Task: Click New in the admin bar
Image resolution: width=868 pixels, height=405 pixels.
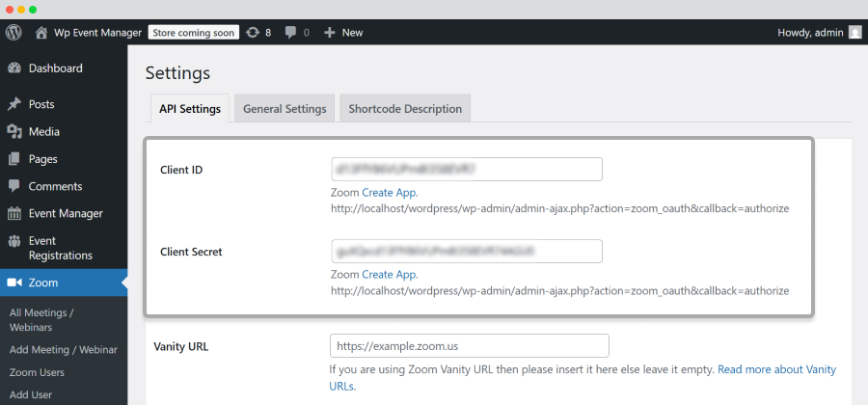Action: (352, 33)
